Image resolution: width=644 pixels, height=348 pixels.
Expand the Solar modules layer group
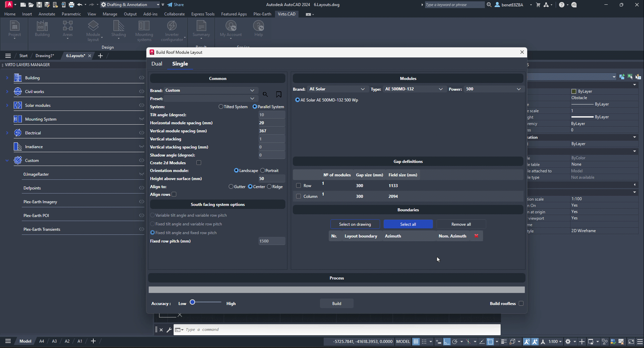point(7,105)
